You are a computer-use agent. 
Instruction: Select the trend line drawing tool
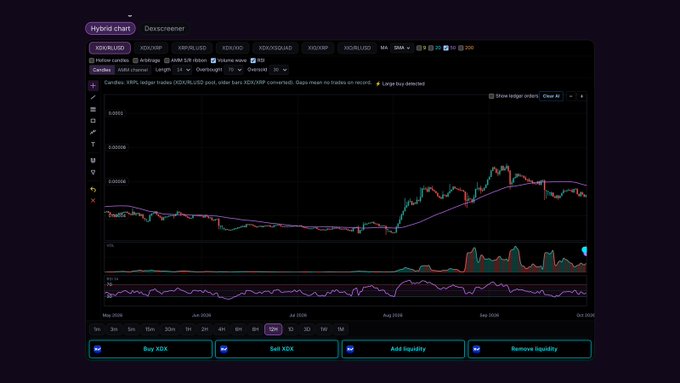93,98
